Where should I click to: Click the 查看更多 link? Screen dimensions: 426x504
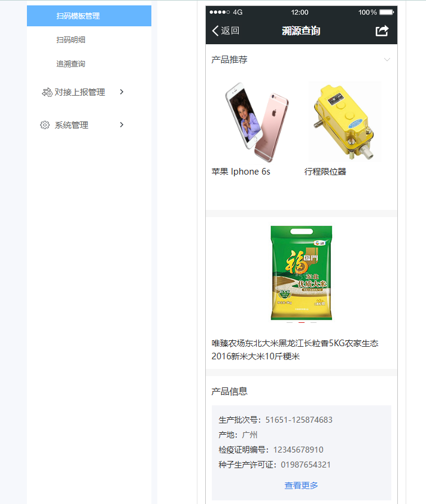[301, 485]
